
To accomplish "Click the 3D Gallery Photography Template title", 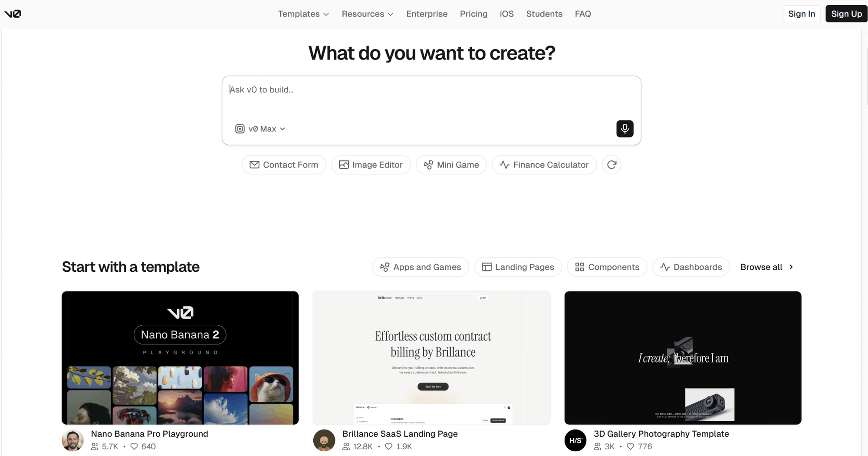I will pyautogui.click(x=661, y=434).
